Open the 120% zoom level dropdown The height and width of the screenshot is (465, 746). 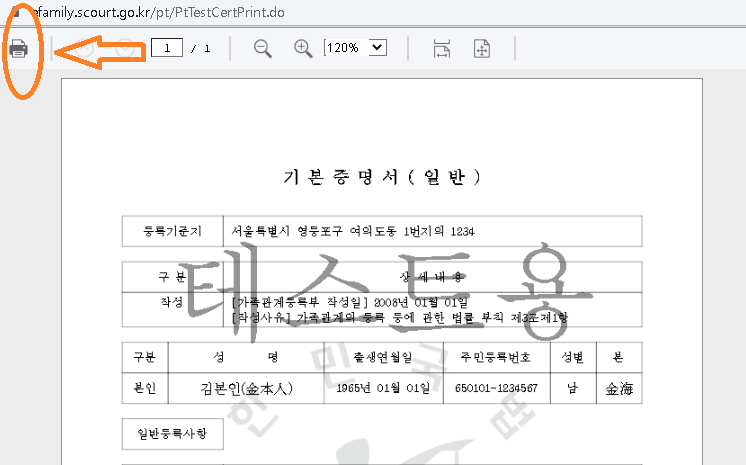click(x=355, y=48)
